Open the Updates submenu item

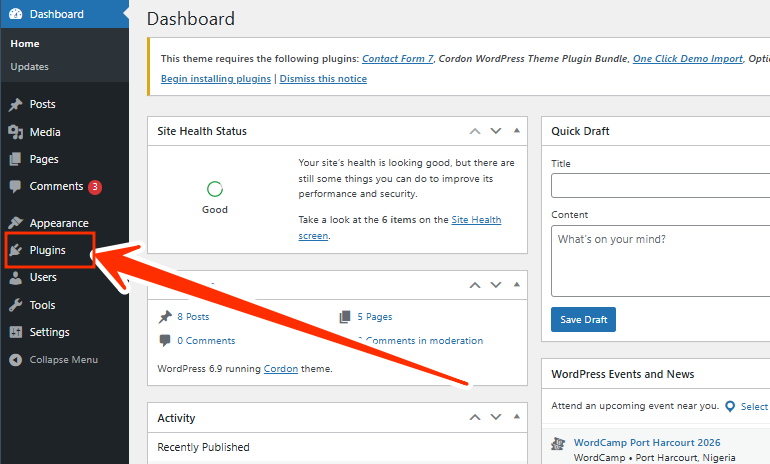pyautogui.click(x=29, y=67)
